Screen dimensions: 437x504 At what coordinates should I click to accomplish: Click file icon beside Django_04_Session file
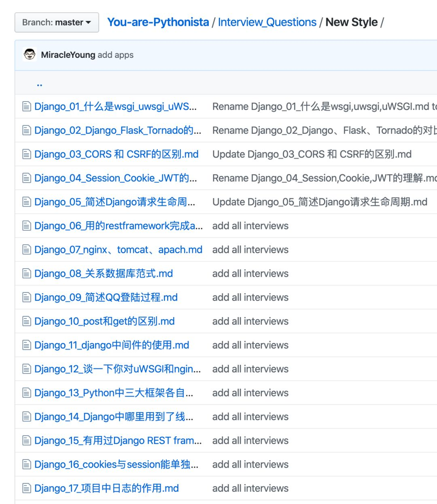point(27,178)
